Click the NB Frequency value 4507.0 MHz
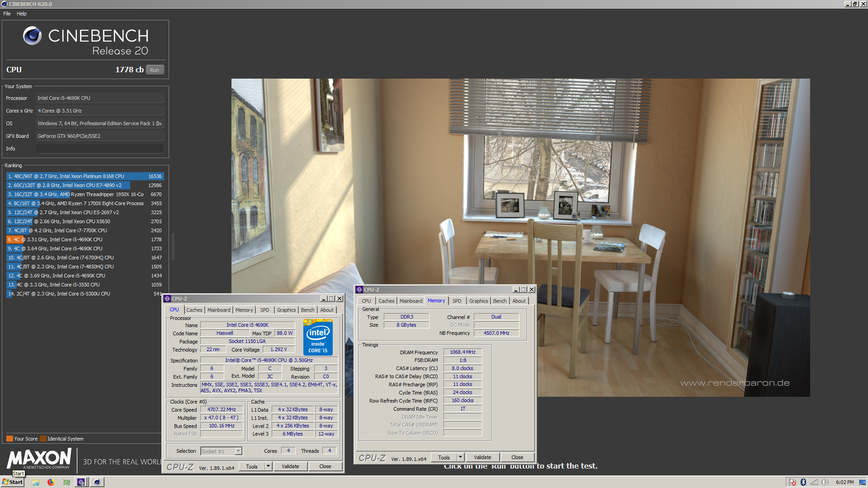 (x=496, y=333)
